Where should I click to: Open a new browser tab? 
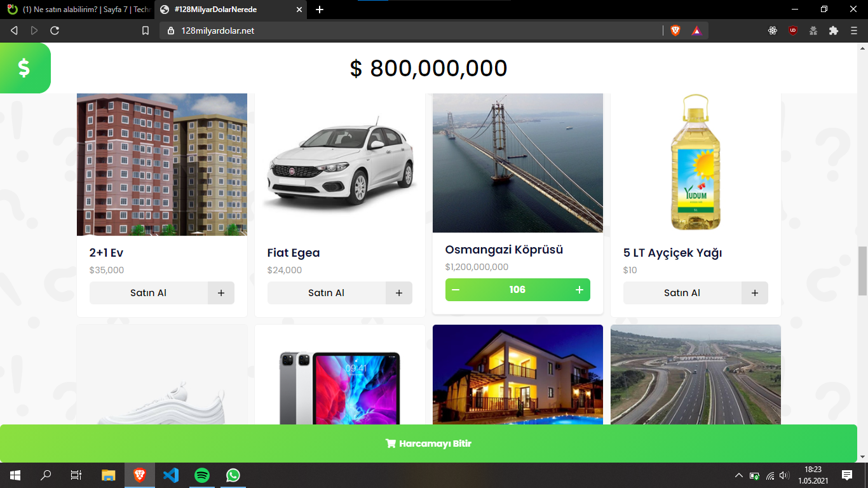coord(320,10)
